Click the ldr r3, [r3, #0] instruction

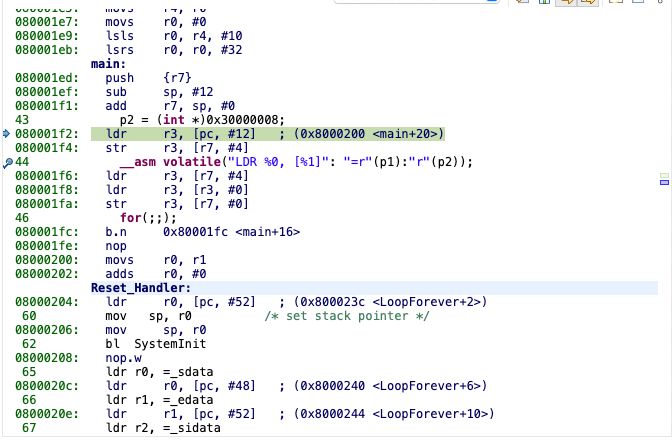(177, 190)
